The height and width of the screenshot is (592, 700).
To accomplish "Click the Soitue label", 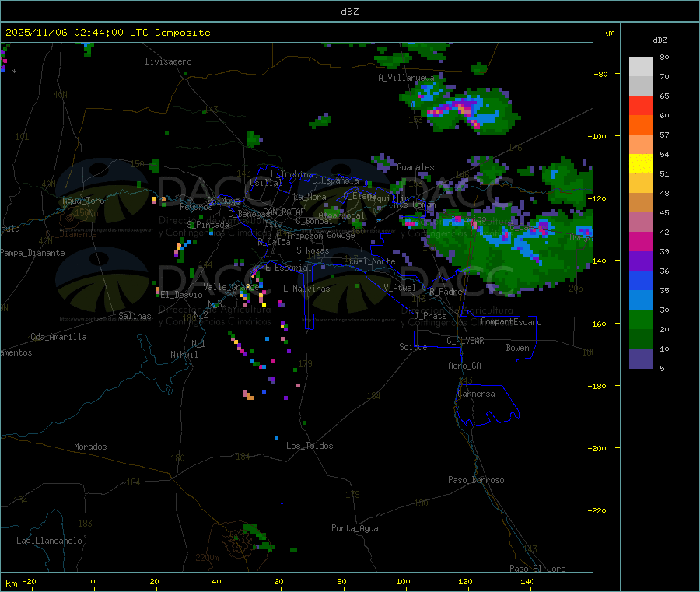I will [x=413, y=347].
